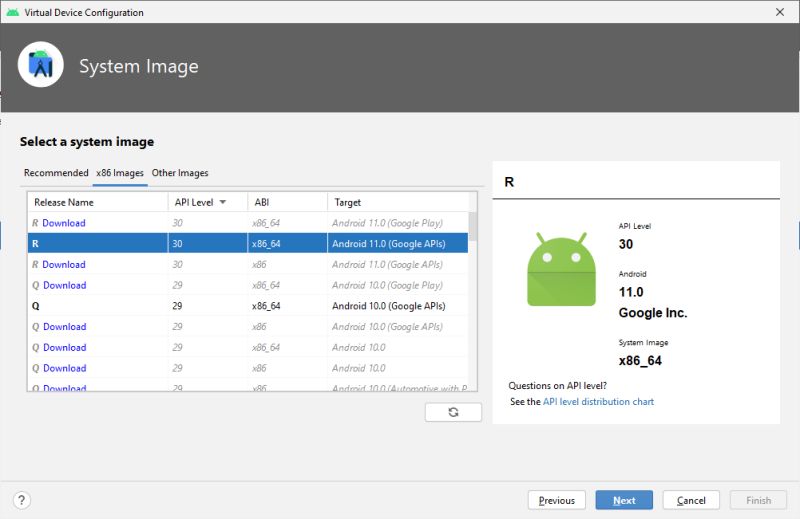
Task: Download Q x86 plain Android 10.0 image
Action: tap(64, 368)
